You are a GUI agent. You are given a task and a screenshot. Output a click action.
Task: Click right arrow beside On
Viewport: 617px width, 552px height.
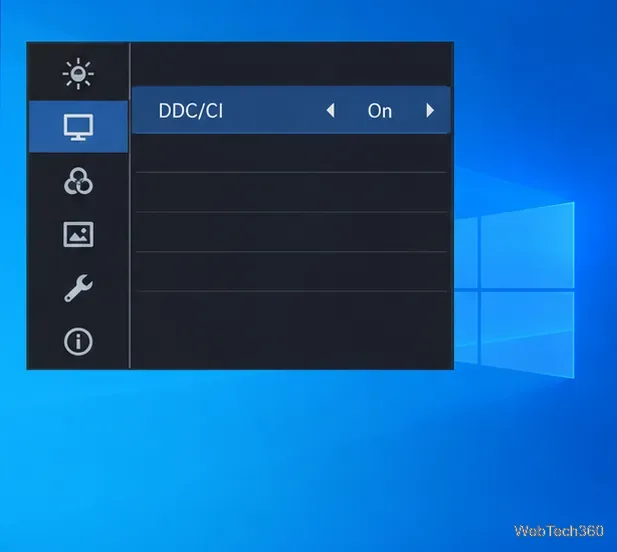(x=430, y=111)
